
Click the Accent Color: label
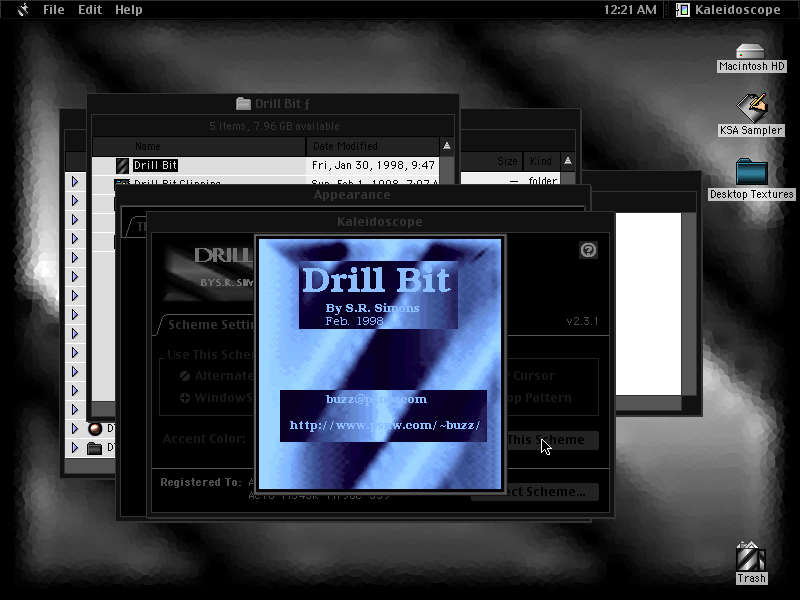tap(204, 439)
